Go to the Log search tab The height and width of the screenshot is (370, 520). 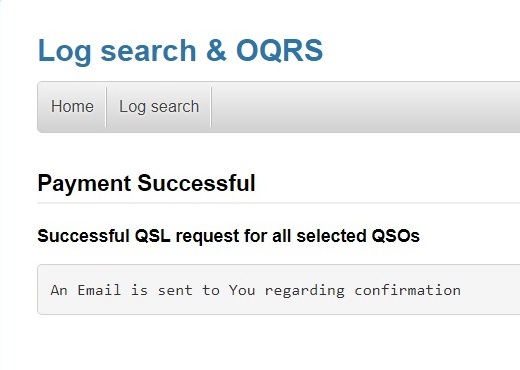click(159, 107)
